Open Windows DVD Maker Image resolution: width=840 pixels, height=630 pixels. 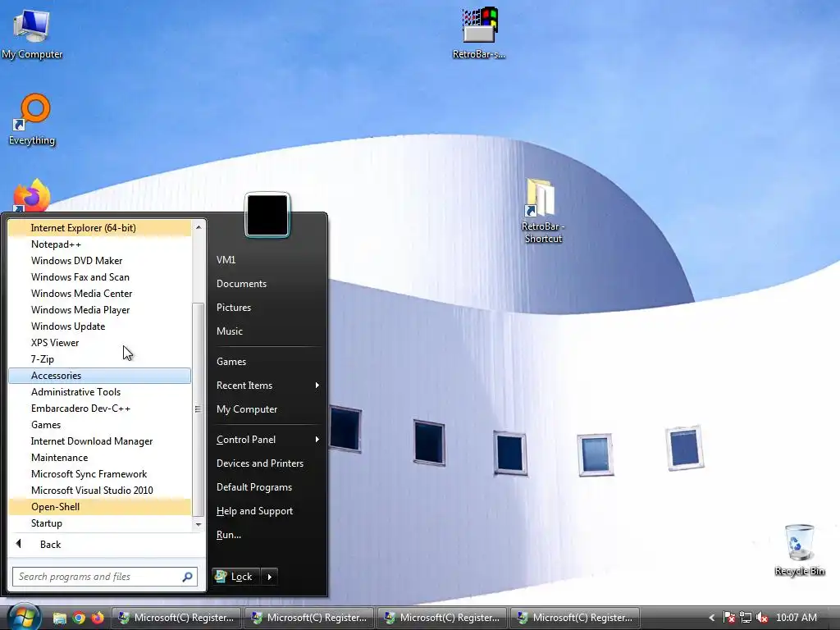[99, 260]
